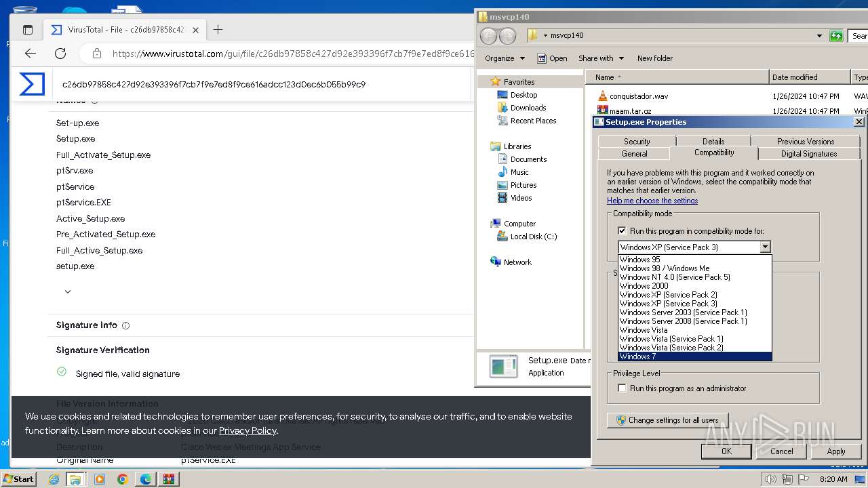Image resolution: width=868 pixels, height=488 pixels.
Task: Choose Windows NT 4.0 (Service Pack 5)
Action: [x=695, y=277]
